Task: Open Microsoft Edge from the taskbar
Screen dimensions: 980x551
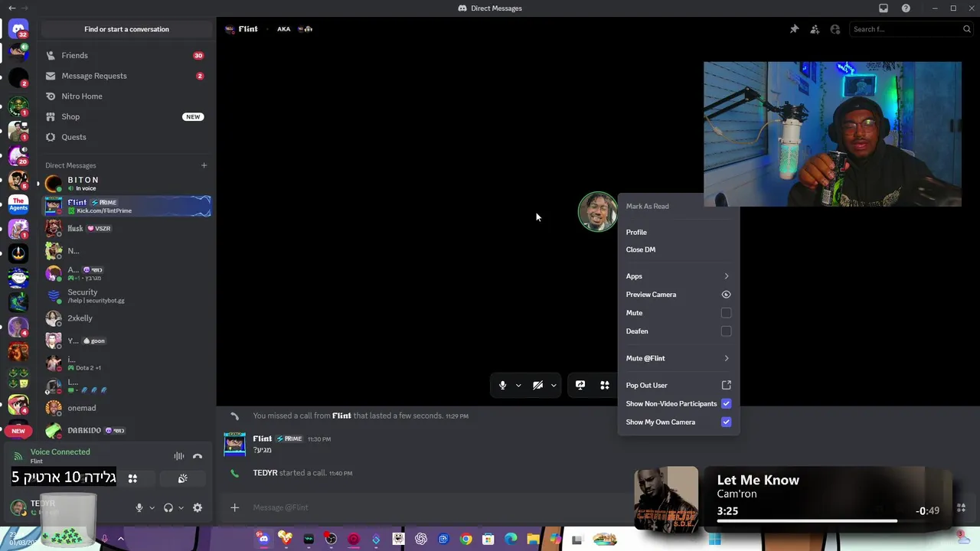Action: coord(511,540)
